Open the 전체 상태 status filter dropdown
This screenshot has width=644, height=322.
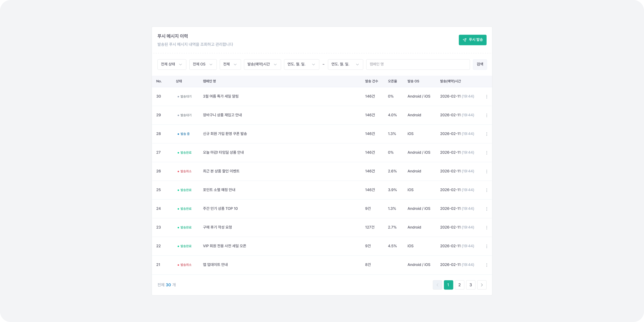(172, 64)
